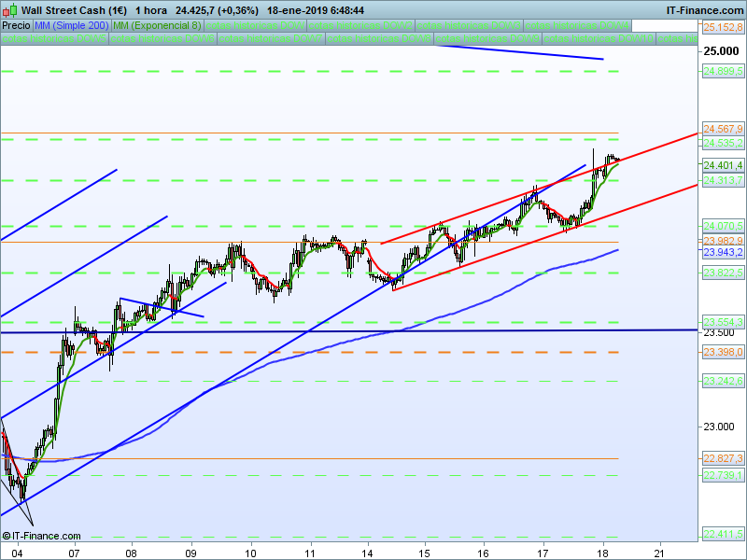Click the 24.401,4 moving average tag
This screenshot has width=747, height=560.
[x=723, y=165]
